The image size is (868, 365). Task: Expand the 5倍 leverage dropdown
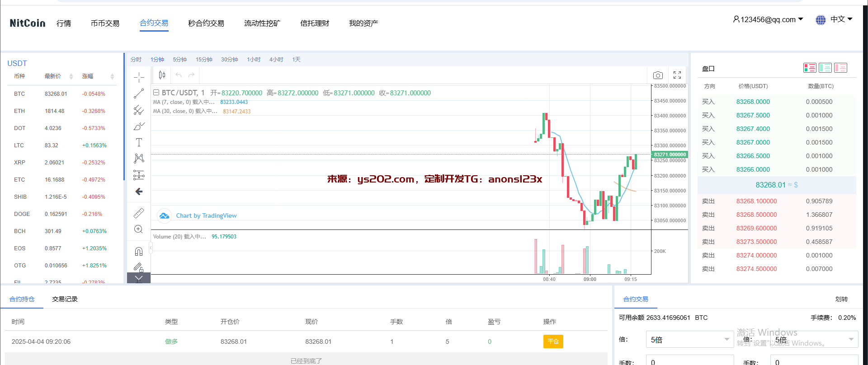click(689, 340)
